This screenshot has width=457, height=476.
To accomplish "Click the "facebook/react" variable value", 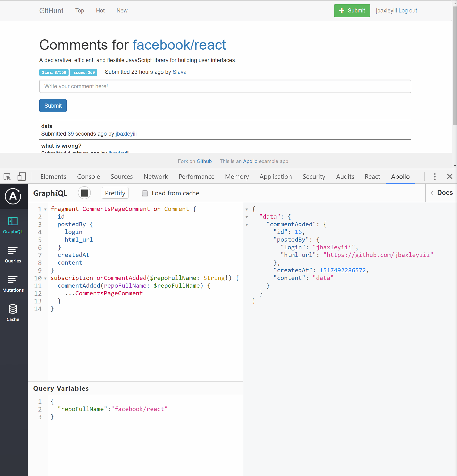I will [139, 409].
